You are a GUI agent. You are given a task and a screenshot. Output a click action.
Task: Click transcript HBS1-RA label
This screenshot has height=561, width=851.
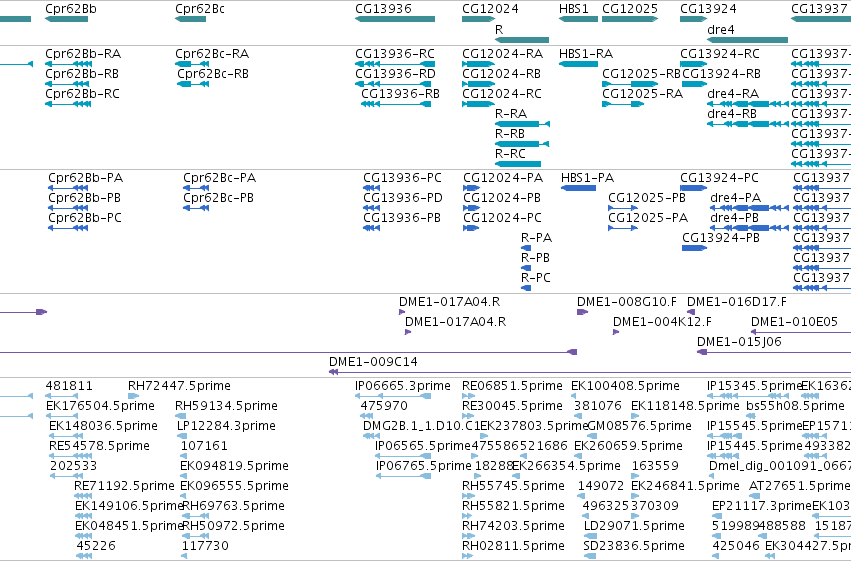[x=586, y=54]
